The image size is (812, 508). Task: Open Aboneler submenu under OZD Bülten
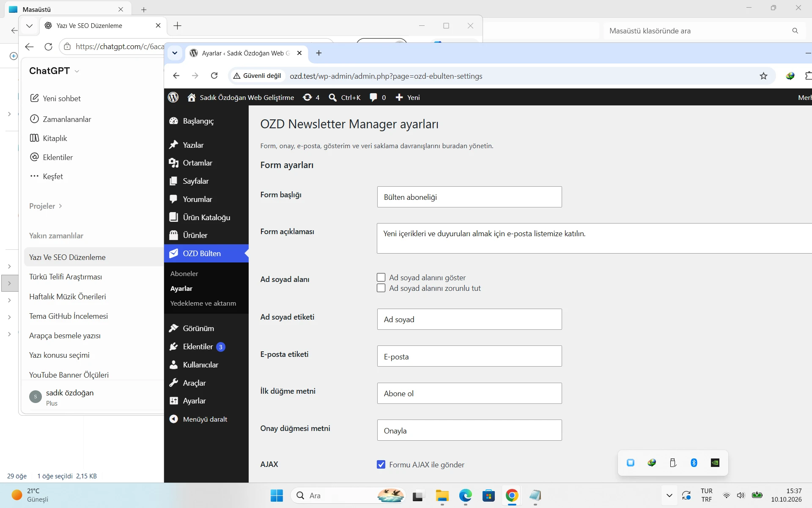(x=184, y=273)
